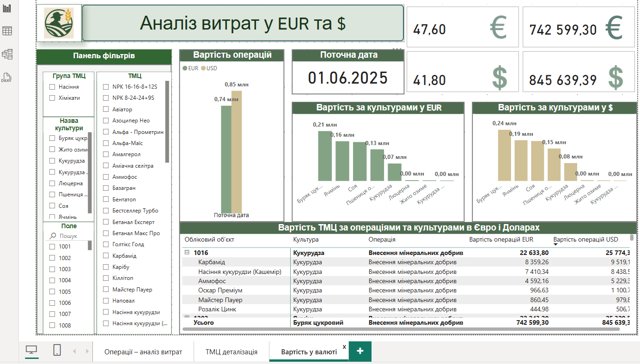Open DAX query view icon
640x364 pixels.
[x=6, y=78]
